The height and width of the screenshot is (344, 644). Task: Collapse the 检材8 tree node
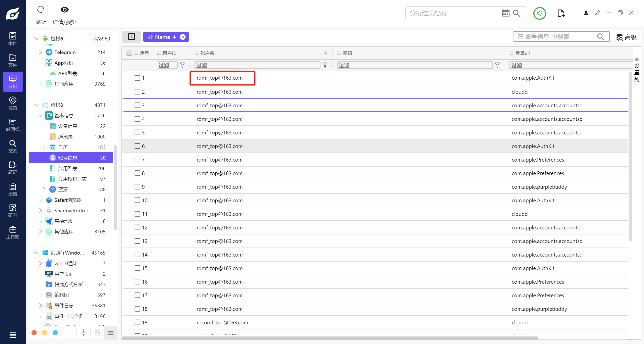[x=37, y=105]
